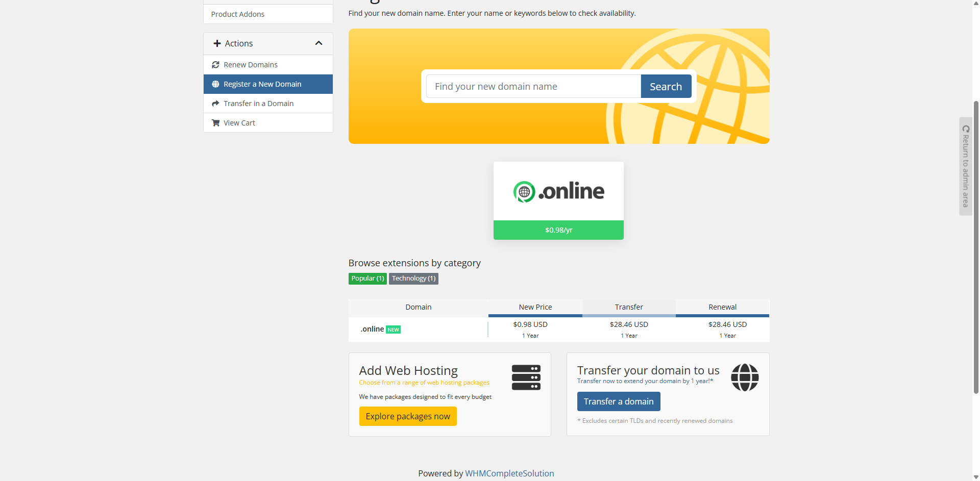Click the globe icon beside Register a New Domain
Screen dimensions: 980x481
click(x=215, y=84)
